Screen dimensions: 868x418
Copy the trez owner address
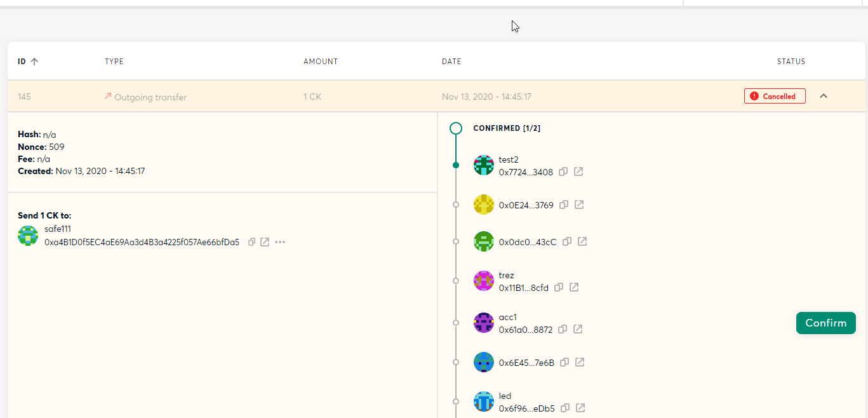pos(559,287)
